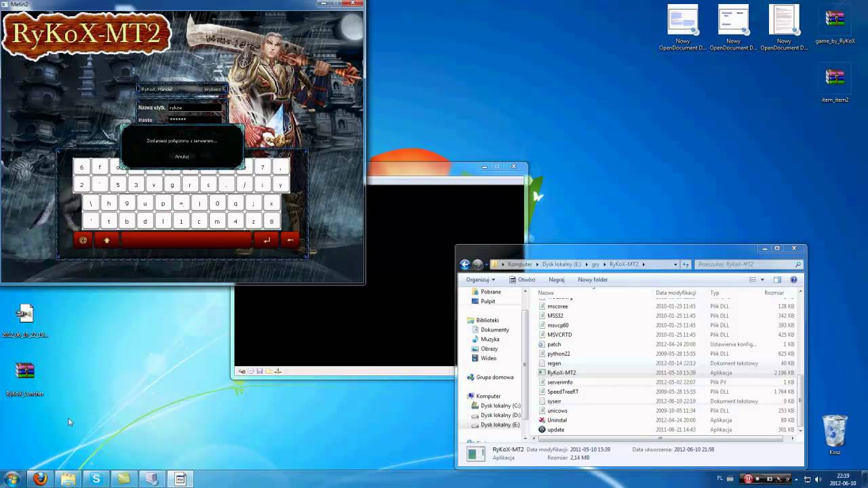Click Nagraj in the Explorer toolbar
Screen dimensions: 868x488
[x=557, y=279]
